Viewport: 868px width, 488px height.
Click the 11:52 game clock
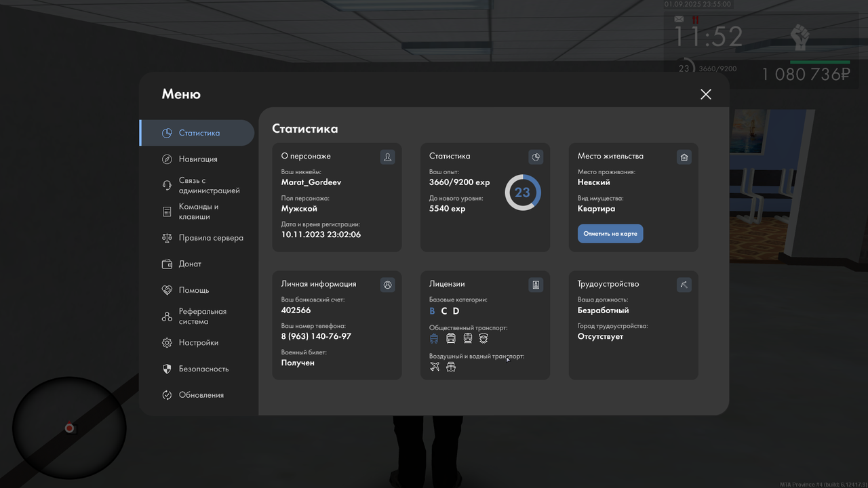click(709, 37)
